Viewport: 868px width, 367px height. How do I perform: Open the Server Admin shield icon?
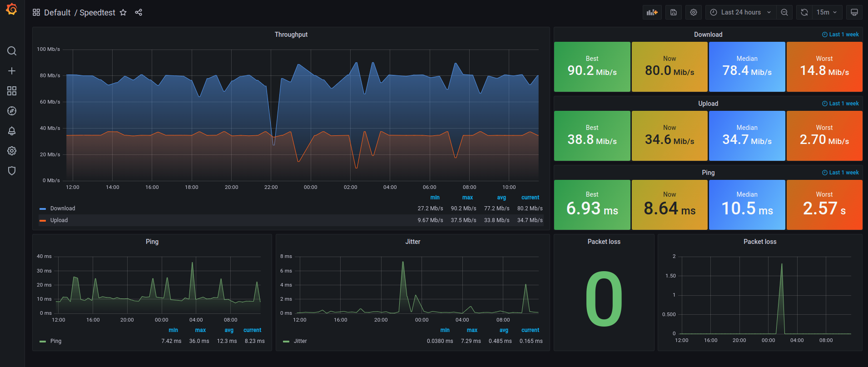coord(12,171)
